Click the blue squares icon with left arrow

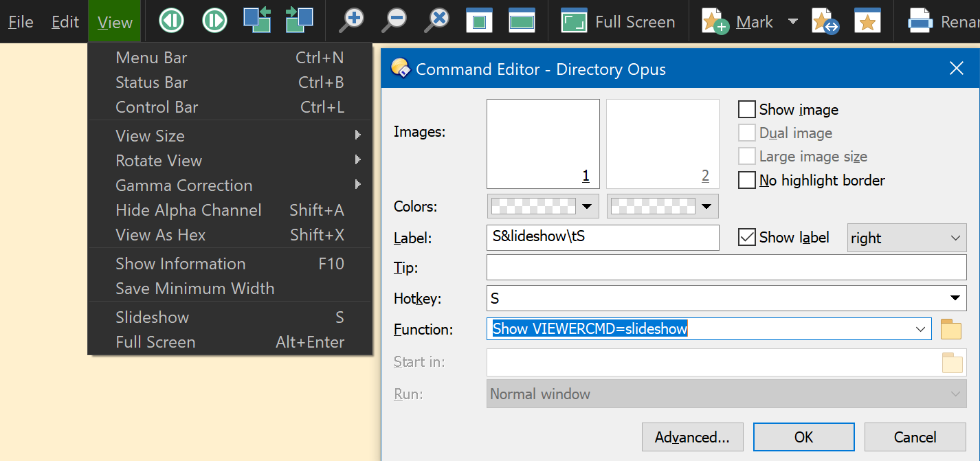pyautogui.click(x=257, y=21)
